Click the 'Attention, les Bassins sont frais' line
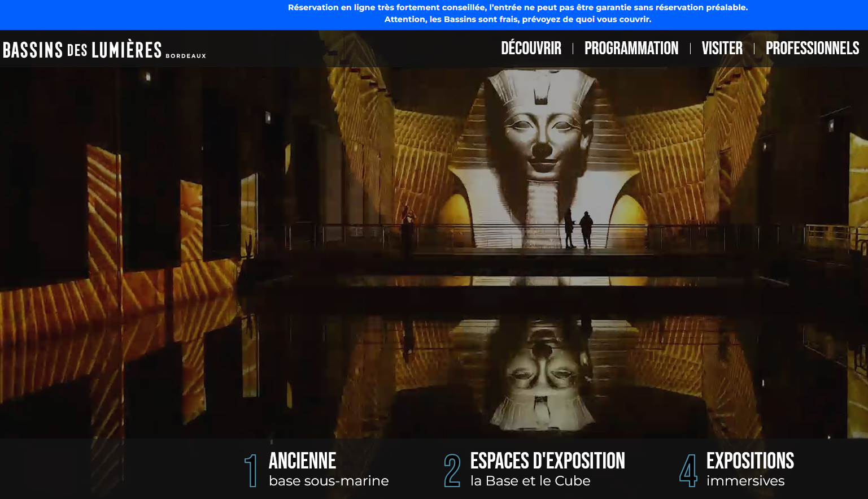Viewport: 868px width, 499px height. [518, 19]
